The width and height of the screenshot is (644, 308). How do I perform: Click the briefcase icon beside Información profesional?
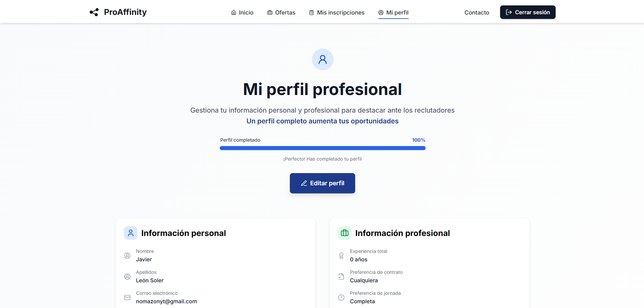[x=345, y=233]
